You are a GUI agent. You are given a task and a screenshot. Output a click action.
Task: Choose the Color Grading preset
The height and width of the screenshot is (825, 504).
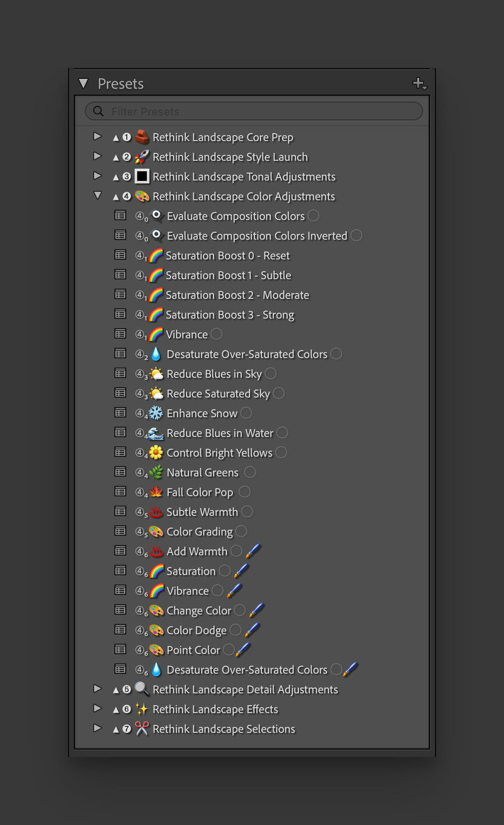point(199,532)
